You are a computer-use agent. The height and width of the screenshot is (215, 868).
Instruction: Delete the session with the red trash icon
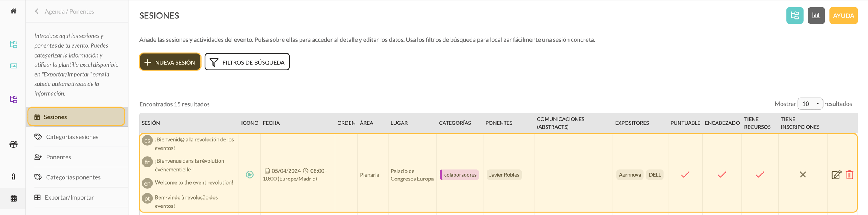pyautogui.click(x=850, y=175)
